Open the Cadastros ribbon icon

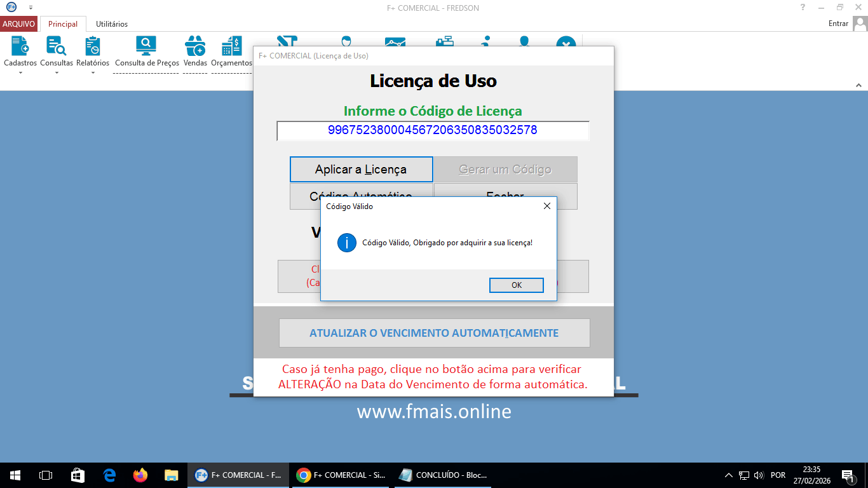coord(19,46)
